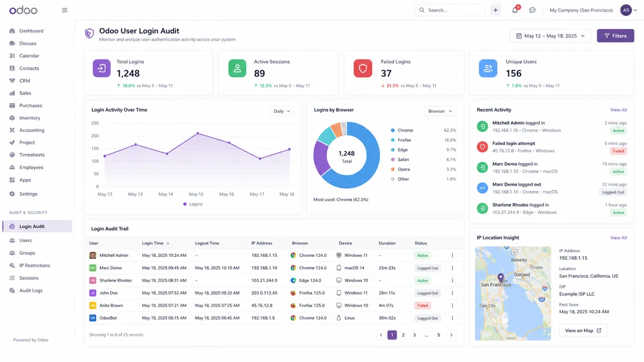Click the map location pin marker
644x362 pixels.
click(501, 278)
